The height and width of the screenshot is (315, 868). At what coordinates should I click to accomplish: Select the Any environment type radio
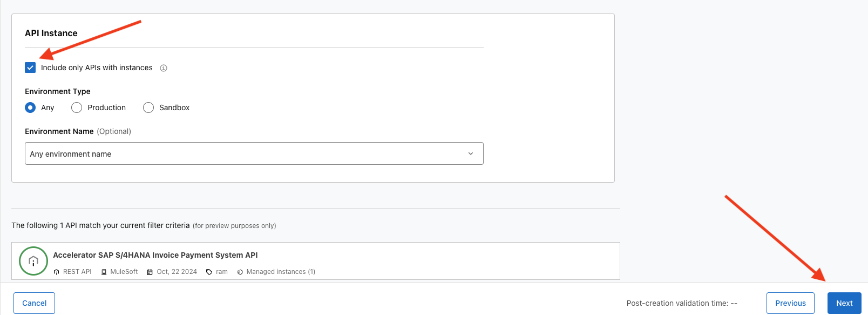30,108
